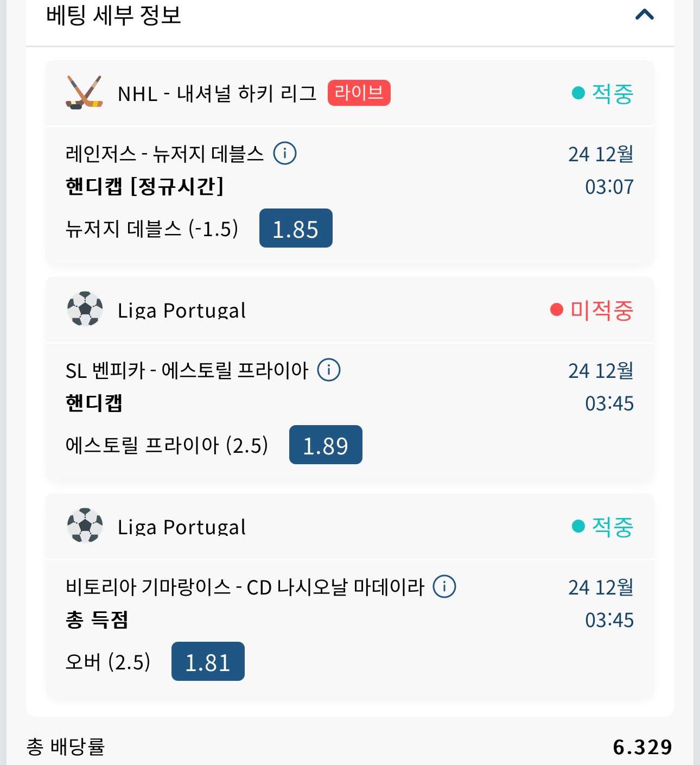Screen dimensions: 700x765
Task: Open info icon for 비토리아 기마랑이스 match
Action: (x=444, y=587)
